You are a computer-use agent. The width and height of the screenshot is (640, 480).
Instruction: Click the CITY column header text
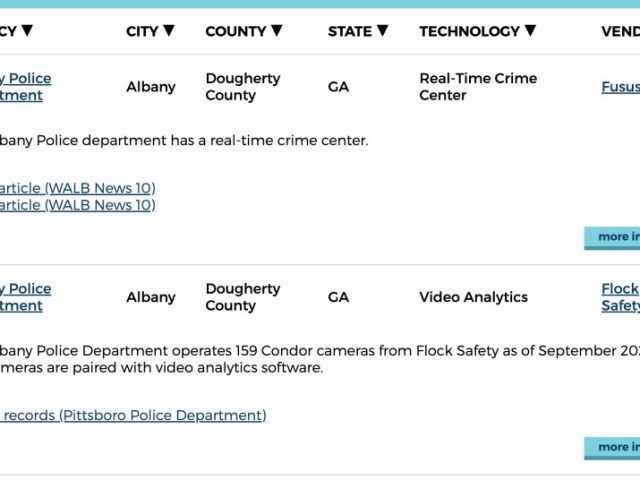click(x=142, y=31)
